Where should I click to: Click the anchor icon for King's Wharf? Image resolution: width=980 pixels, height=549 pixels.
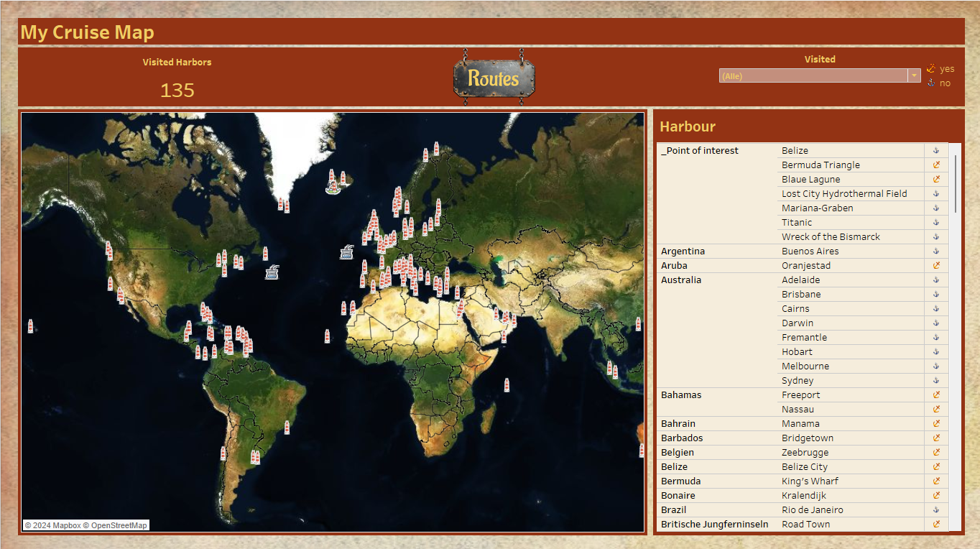pos(936,481)
